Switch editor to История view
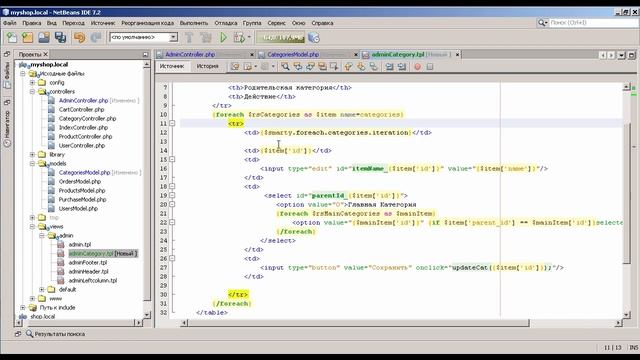The width and height of the screenshot is (640, 360). (x=207, y=66)
